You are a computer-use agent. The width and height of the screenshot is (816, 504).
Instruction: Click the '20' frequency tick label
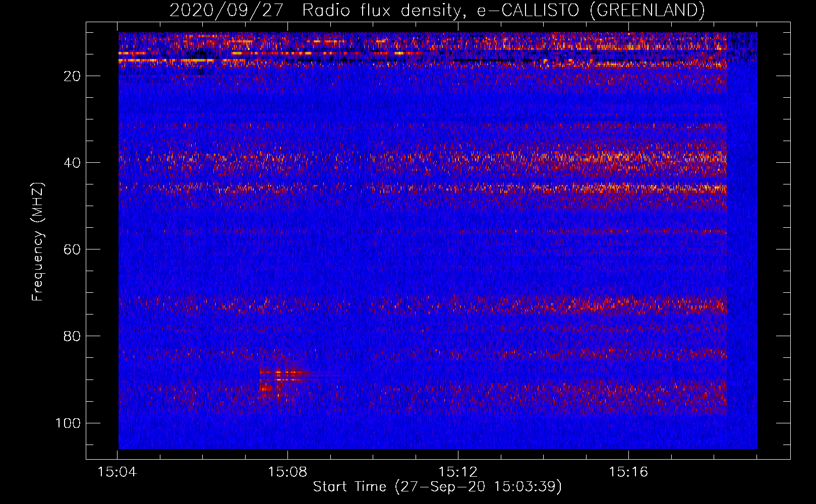coord(72,76)
